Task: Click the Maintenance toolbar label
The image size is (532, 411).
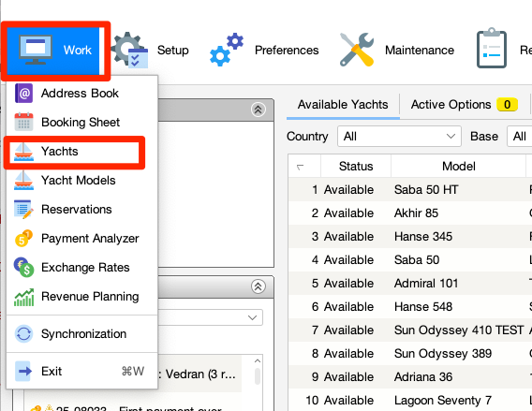Action: [420, 51]
